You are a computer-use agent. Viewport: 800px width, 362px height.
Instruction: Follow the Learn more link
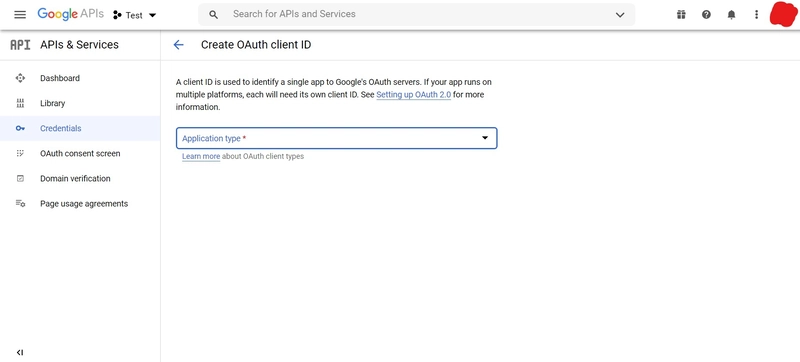(x=201, y=157)
